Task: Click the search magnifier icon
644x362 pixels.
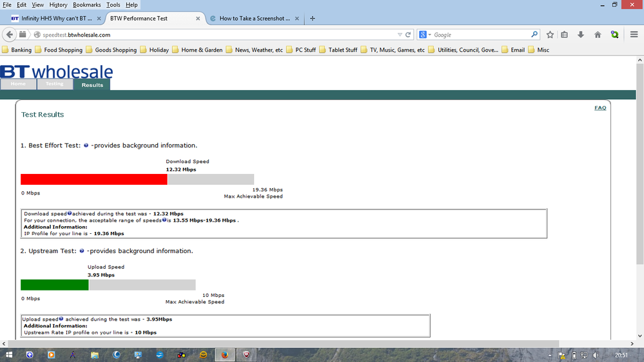Action: pos(534,35)
